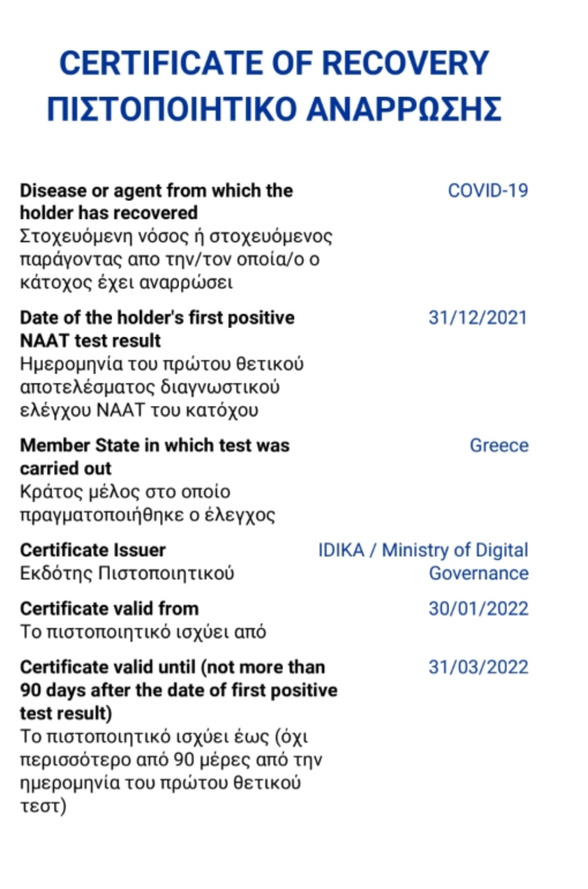Click the Greek heading "ΠΙΣΤΟΠΟΙΗΤΙΚΟ ΑΝΑΡΡΩΣΗΣ"

point(274,109)
